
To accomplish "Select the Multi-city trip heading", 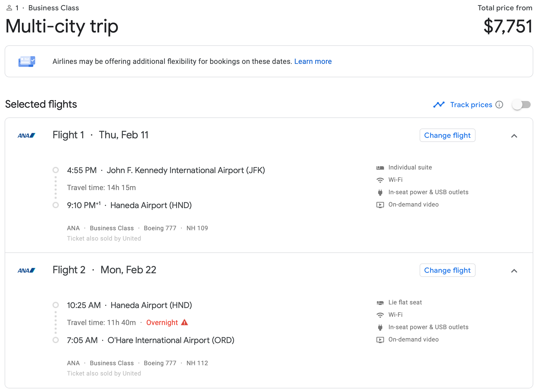I will click(x=62, y=26).
